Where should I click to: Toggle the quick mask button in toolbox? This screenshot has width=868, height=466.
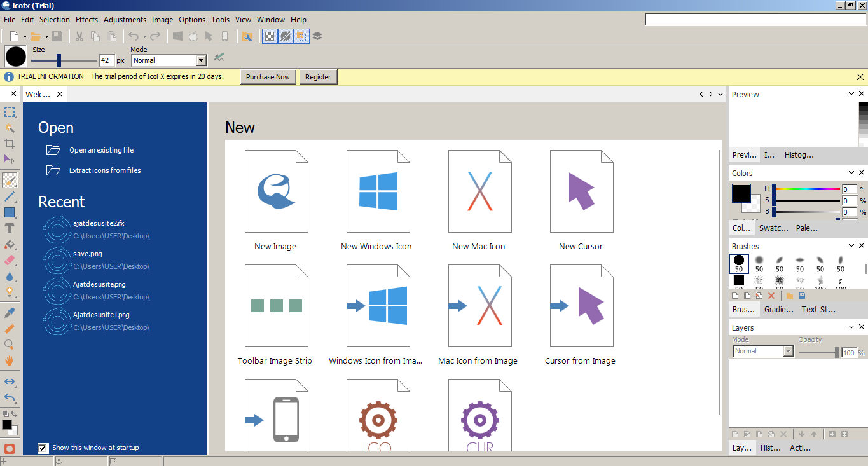(x=10, y=448)
